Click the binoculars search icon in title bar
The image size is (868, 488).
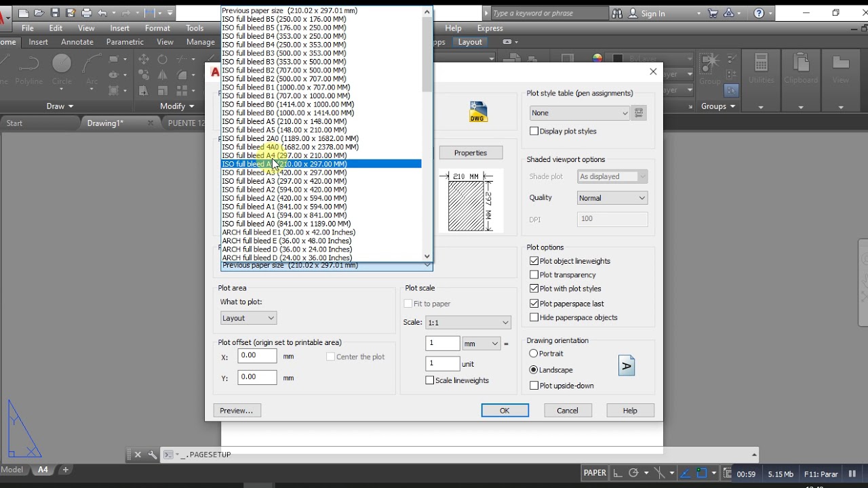[x=616, y=13]
